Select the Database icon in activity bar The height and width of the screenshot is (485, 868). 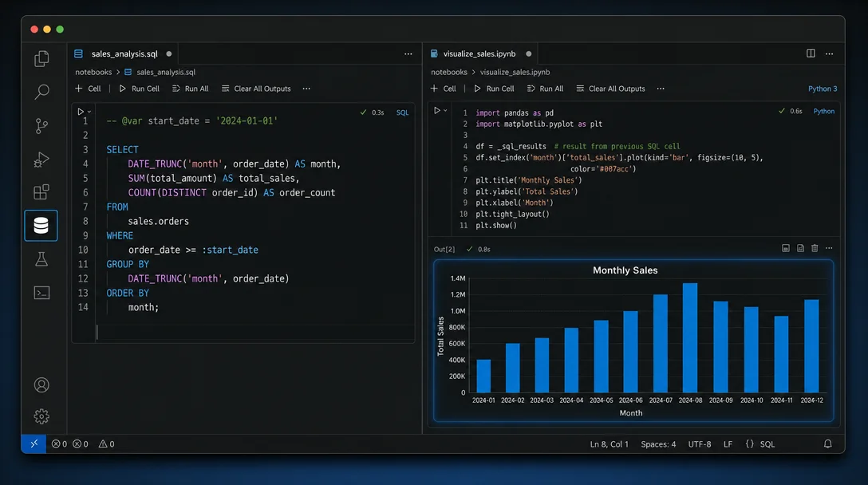[41, 225]
